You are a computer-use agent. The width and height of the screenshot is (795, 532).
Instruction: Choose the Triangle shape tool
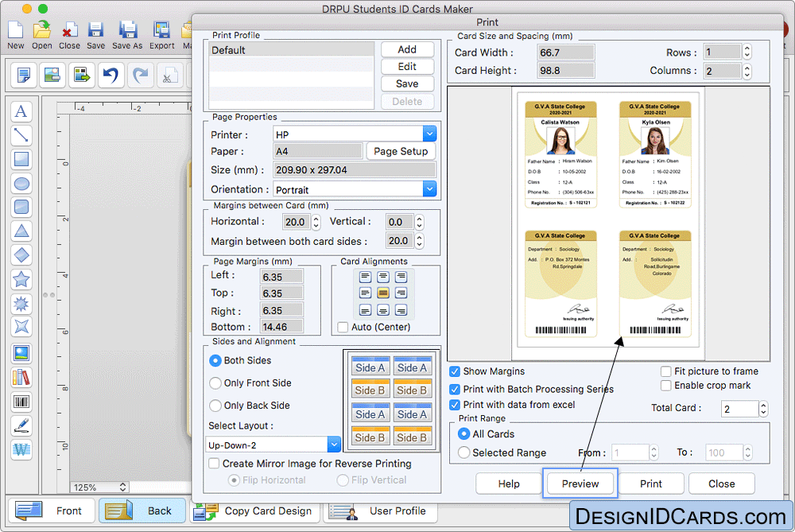21,231
